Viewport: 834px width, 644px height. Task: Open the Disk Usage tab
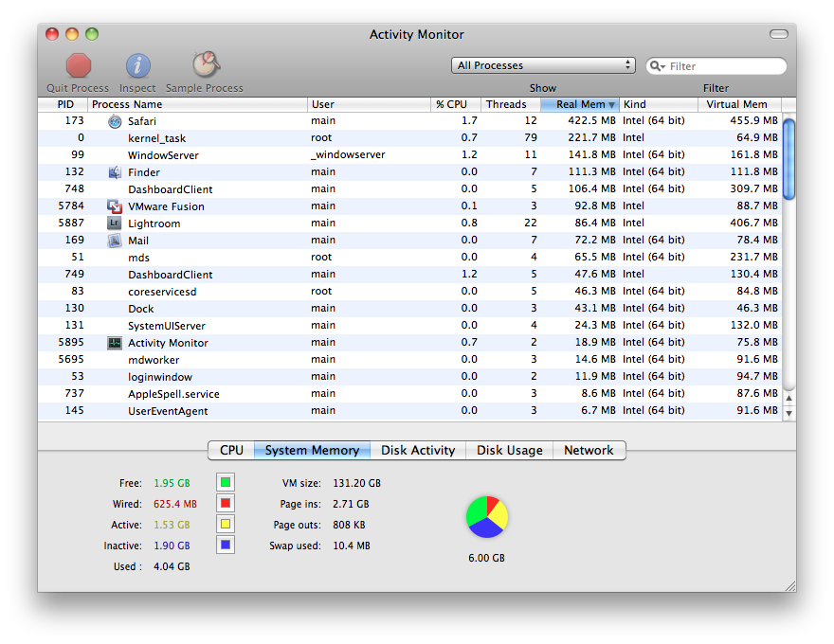510,450
